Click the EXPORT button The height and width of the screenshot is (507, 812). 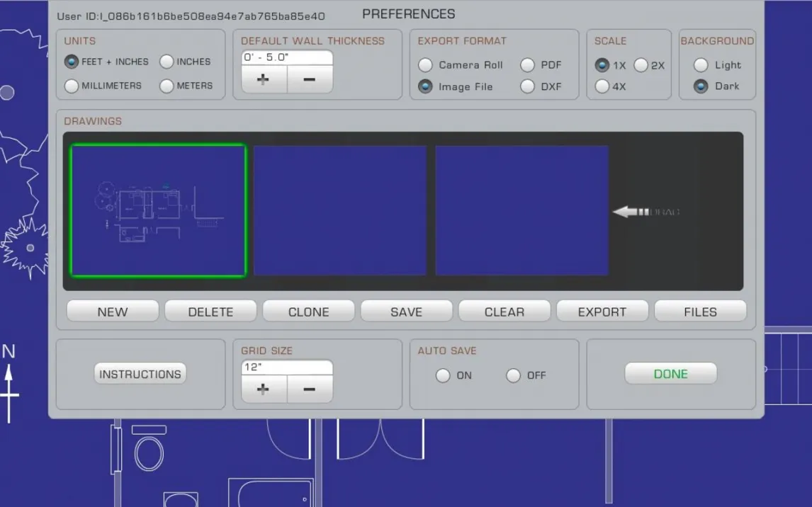coord(602,312)
